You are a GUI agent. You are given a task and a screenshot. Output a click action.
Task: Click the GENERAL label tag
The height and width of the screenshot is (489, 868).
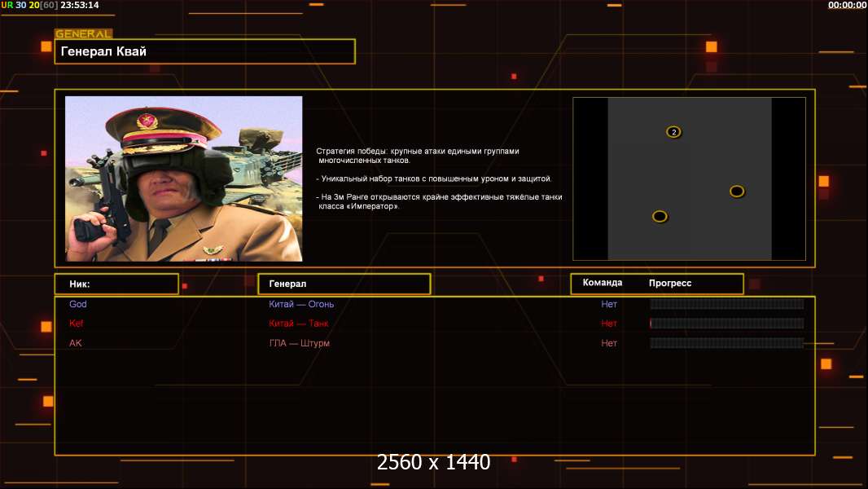pos(83,34)
